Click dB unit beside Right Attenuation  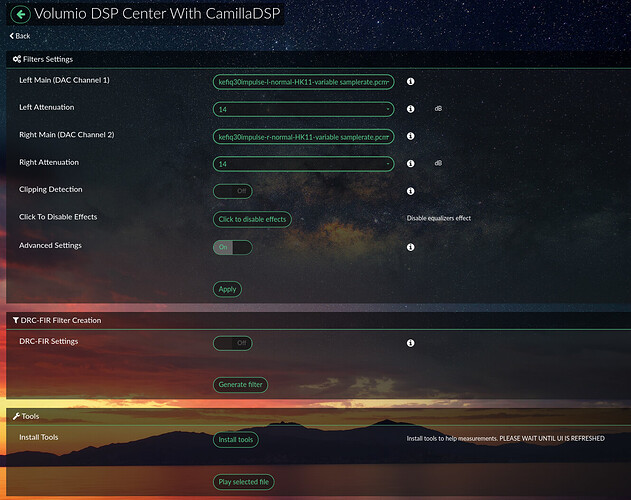pyautogui.click(x=438, y=163)
